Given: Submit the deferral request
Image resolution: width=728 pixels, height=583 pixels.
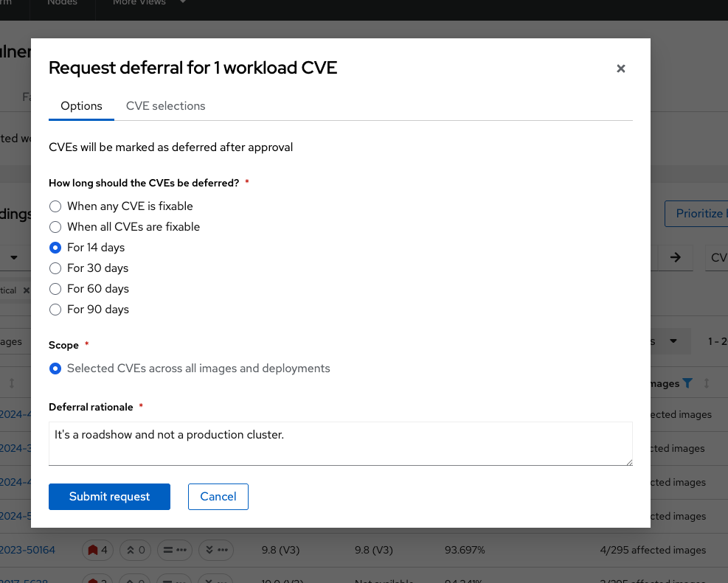Looking at the screenshot, I should [x=109, y=497].
